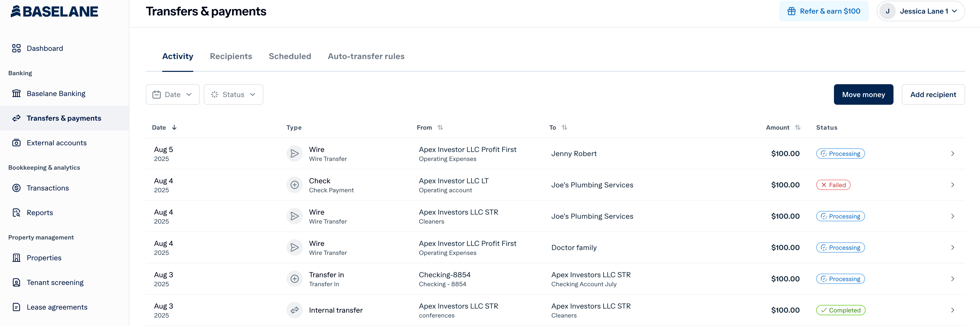
Task: Open Tenant screening in the sidebar
Action: 64,283
